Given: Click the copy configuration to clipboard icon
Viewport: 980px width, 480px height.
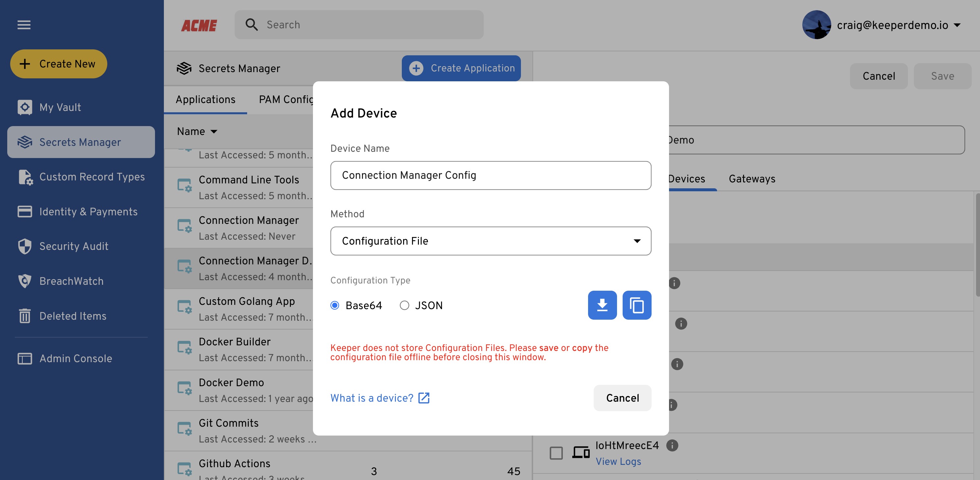Looking at the screenshot, I should click(x=636, y=305).
